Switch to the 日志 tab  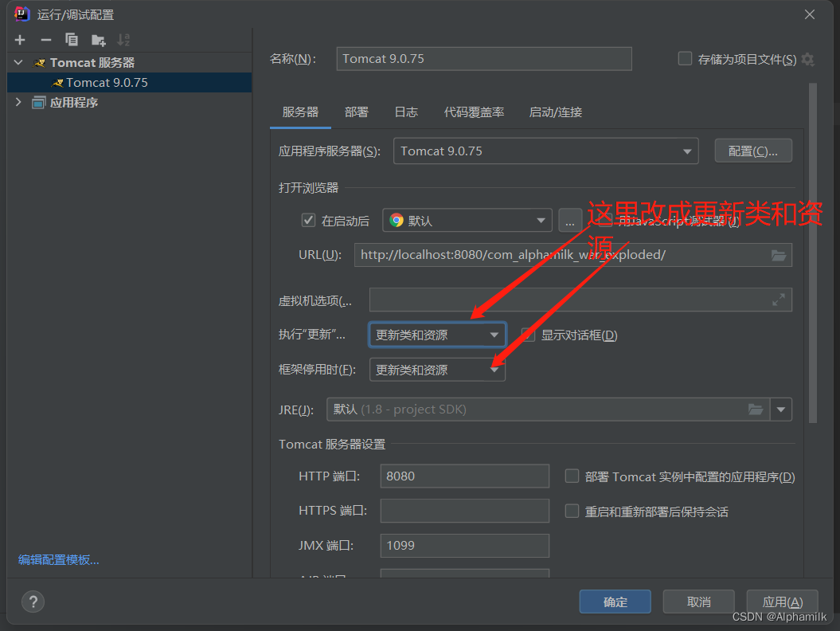[x=406, y=112]
